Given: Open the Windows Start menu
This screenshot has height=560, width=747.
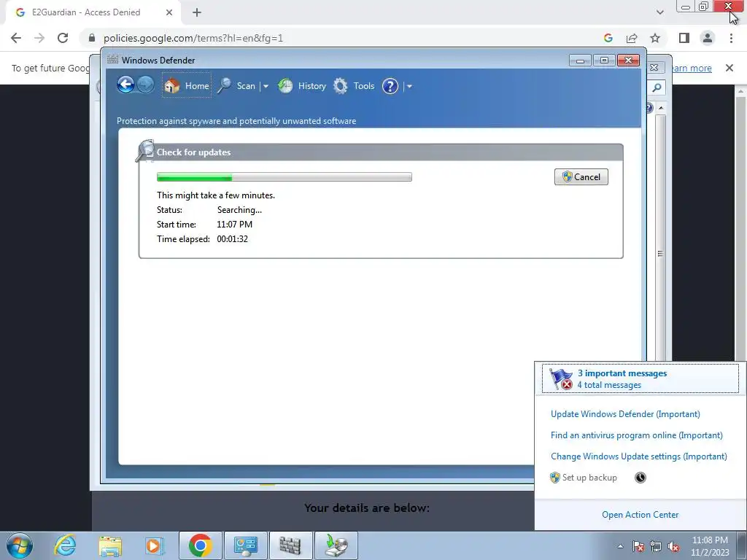Looking at the screenshot, I should [20, 545].
